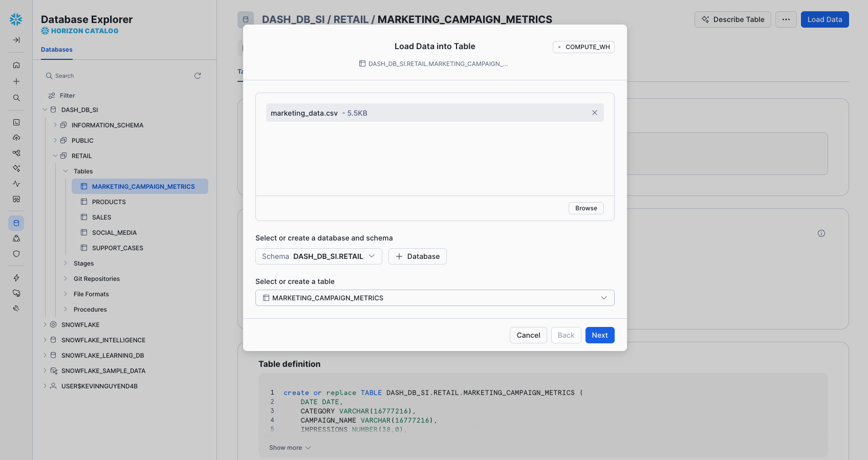Screen dimensions: 868x460
Task: Click the Snowflake logo icon
Action: click(16, 19)
